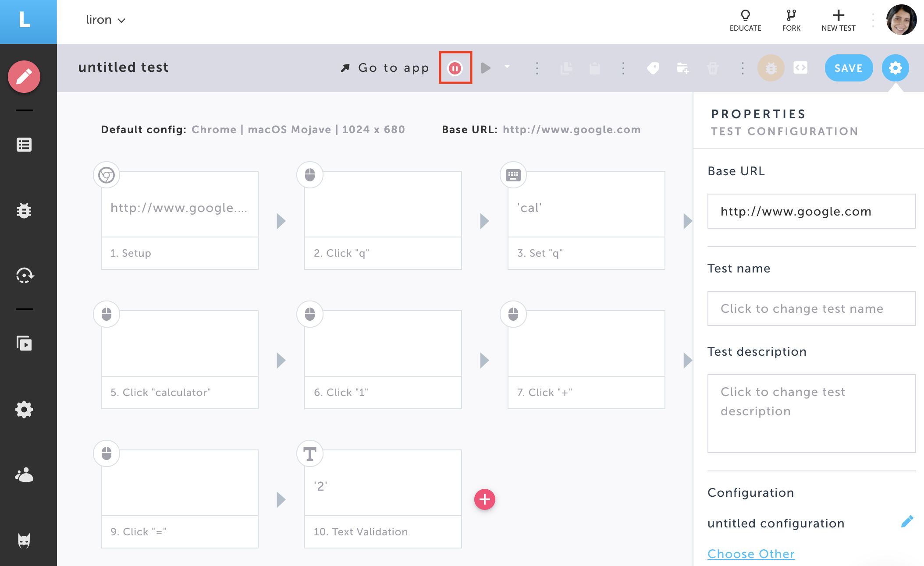Viewport: 924px width, 566px height.
Task: Click the add label tag icon
Action: coord(653,68)
